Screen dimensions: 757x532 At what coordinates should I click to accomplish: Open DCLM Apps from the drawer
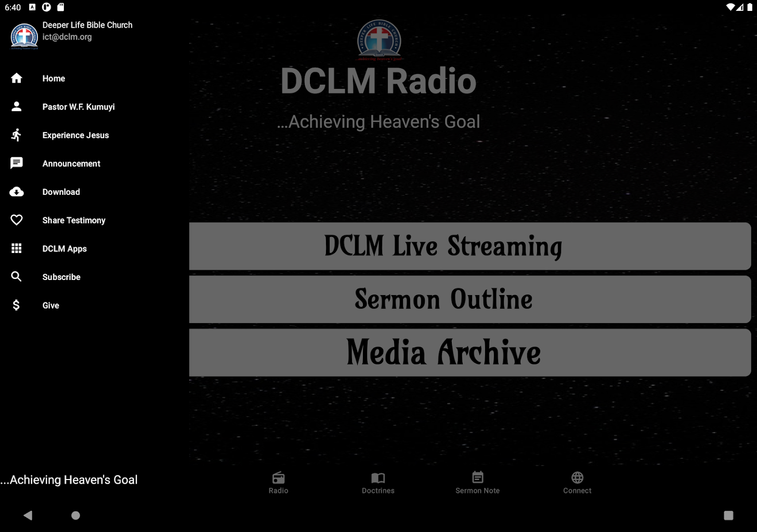tap(95, 249)
